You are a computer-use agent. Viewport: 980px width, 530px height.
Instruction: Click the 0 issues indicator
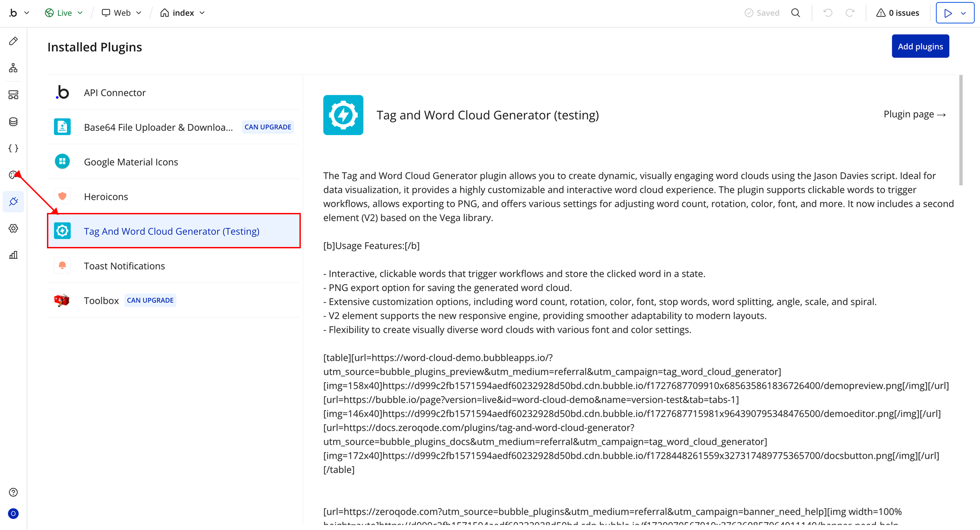[897, 13]
